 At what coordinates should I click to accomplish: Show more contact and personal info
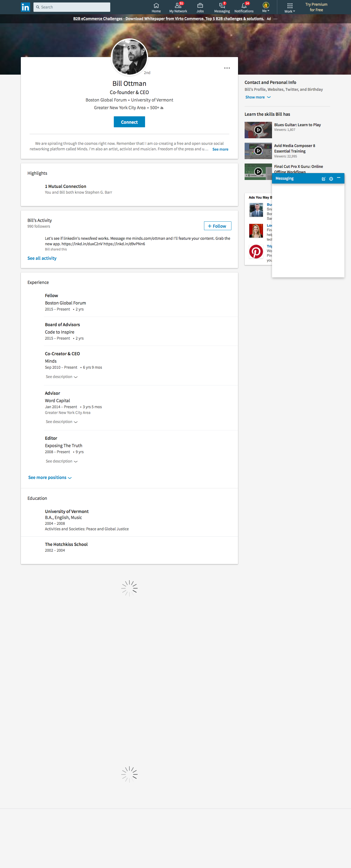point(258,97)
